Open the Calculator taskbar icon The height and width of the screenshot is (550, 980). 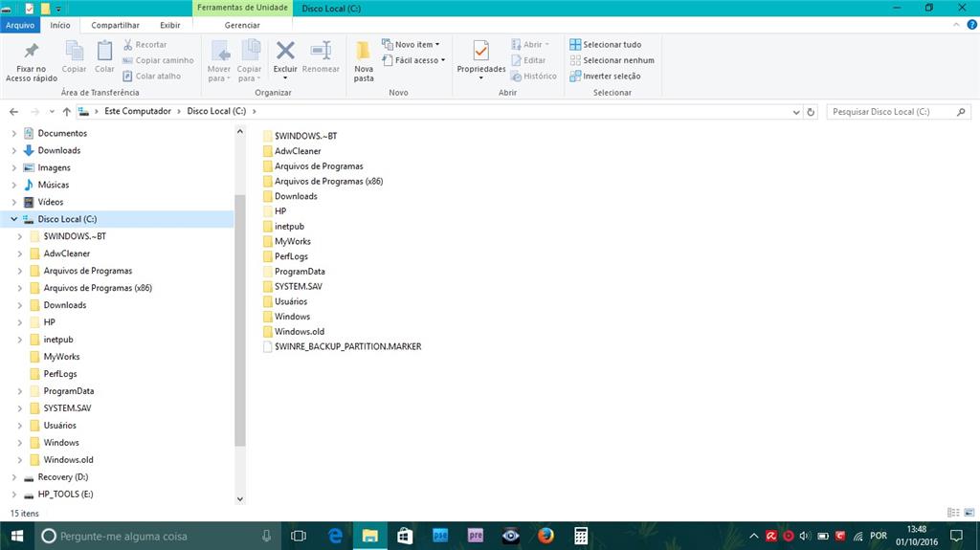click(581, 536)
